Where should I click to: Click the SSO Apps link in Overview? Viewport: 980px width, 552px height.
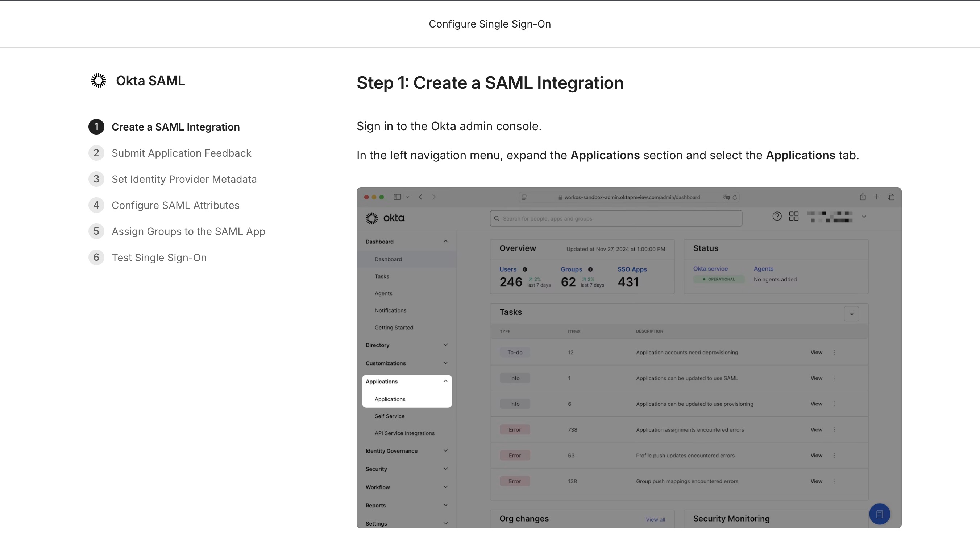coord(632,269)
